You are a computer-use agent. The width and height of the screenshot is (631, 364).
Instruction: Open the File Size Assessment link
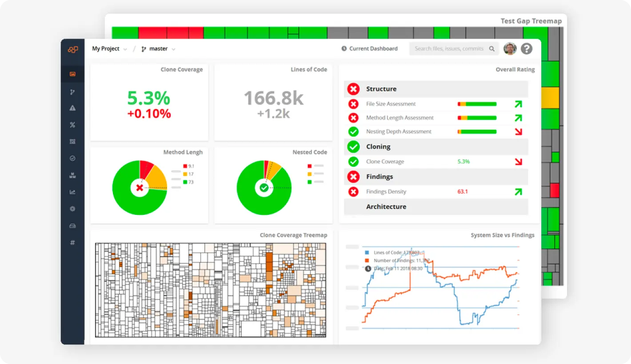tap(391, 104)
